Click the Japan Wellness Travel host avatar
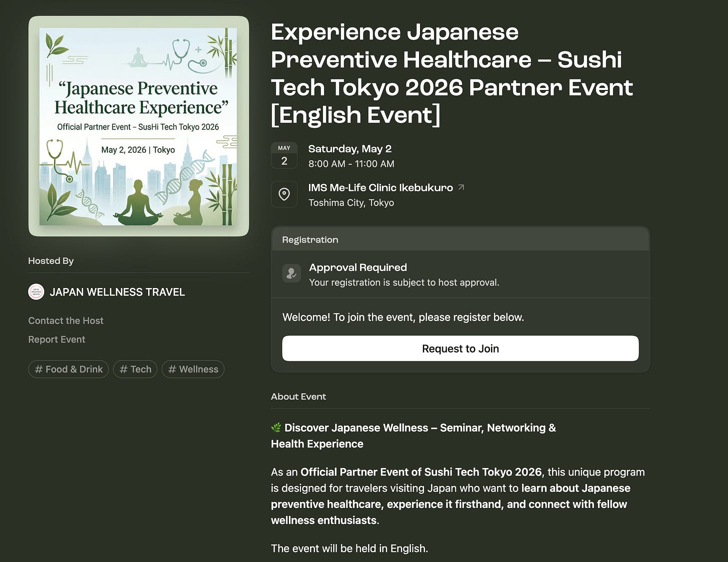Screen dimensions: 728x562 36,292
